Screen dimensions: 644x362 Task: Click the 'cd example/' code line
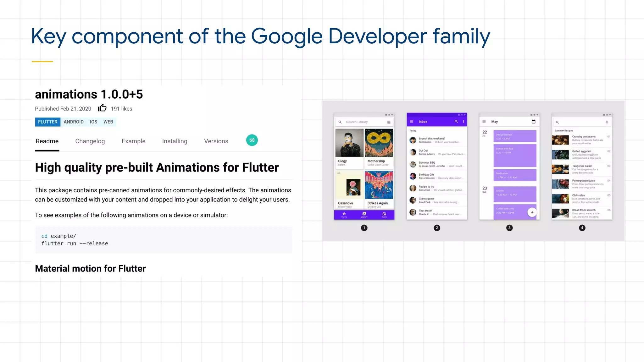[59, 236]
